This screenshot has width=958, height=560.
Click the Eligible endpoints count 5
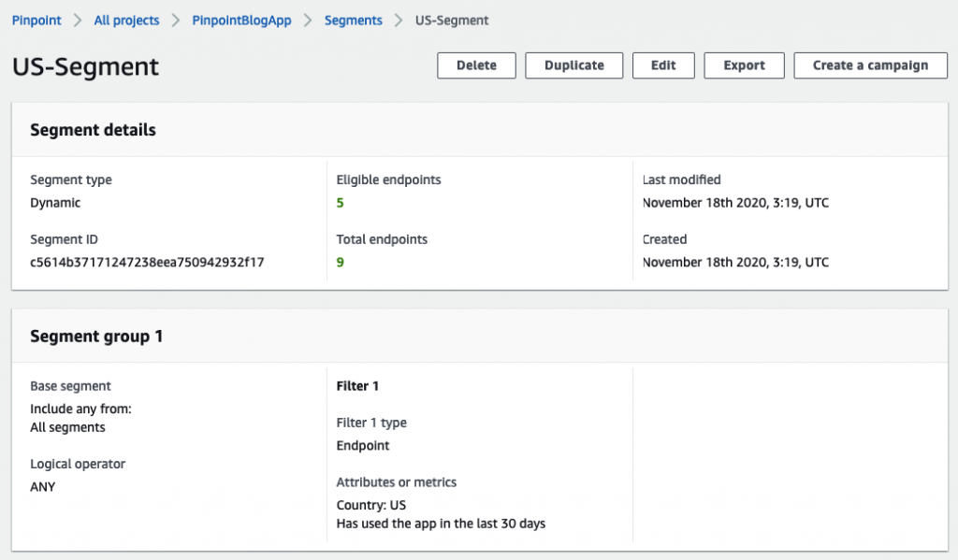coord(341,203)
